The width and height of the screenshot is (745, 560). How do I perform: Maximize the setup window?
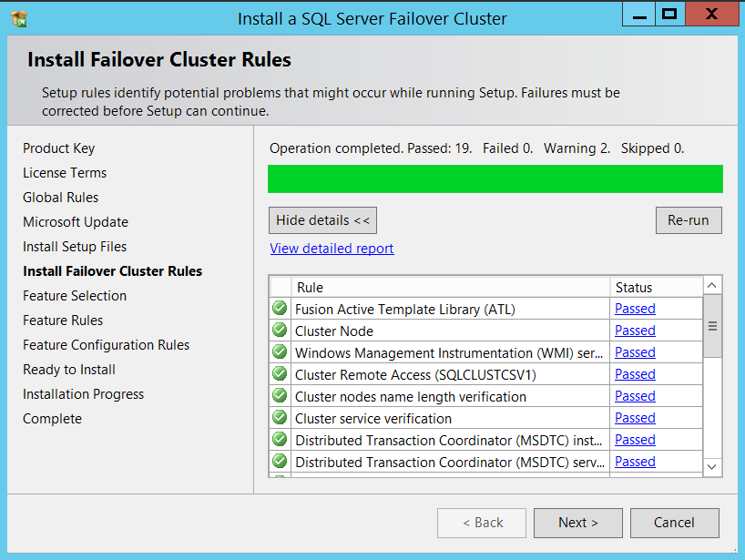click(x=669, y=14)
